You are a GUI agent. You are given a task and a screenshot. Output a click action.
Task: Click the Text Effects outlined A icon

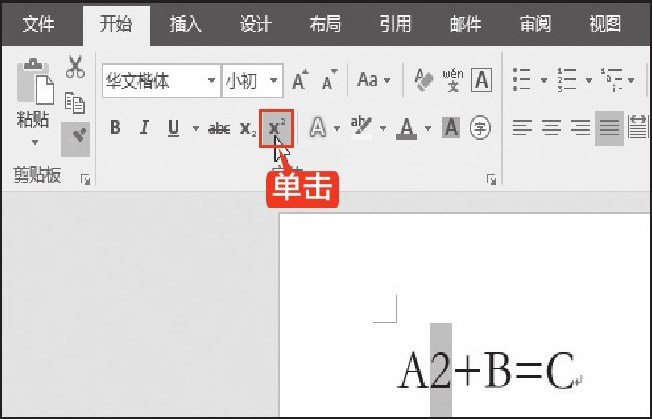318,128
